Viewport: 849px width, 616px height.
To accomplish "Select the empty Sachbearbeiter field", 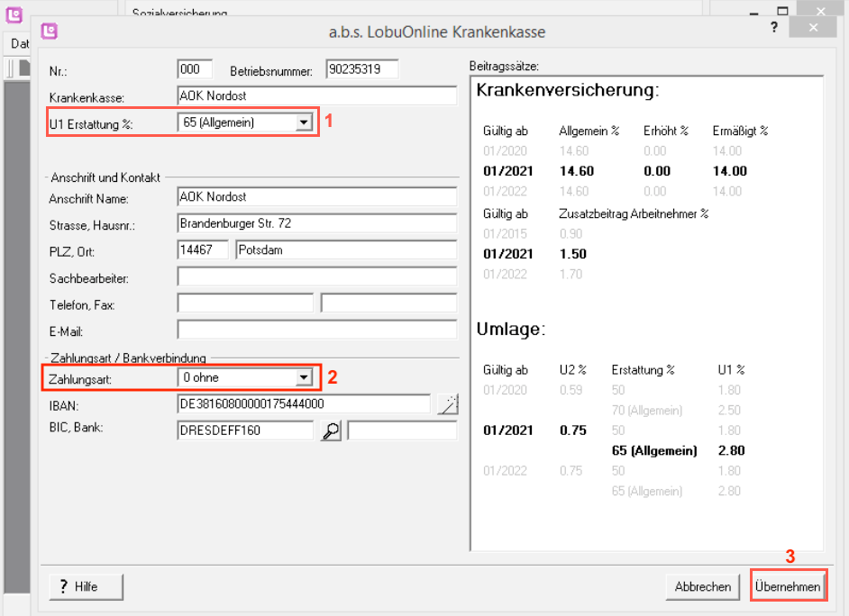I will (x=317, y=276).
